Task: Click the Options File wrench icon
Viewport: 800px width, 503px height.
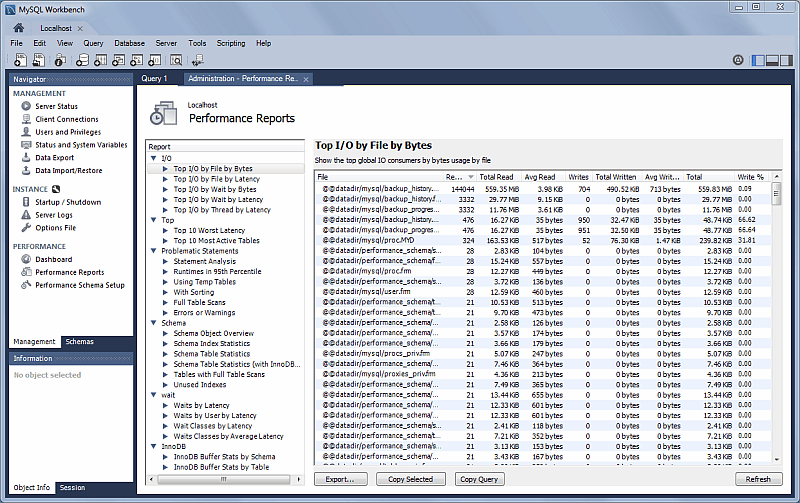Action: [25, 228]
